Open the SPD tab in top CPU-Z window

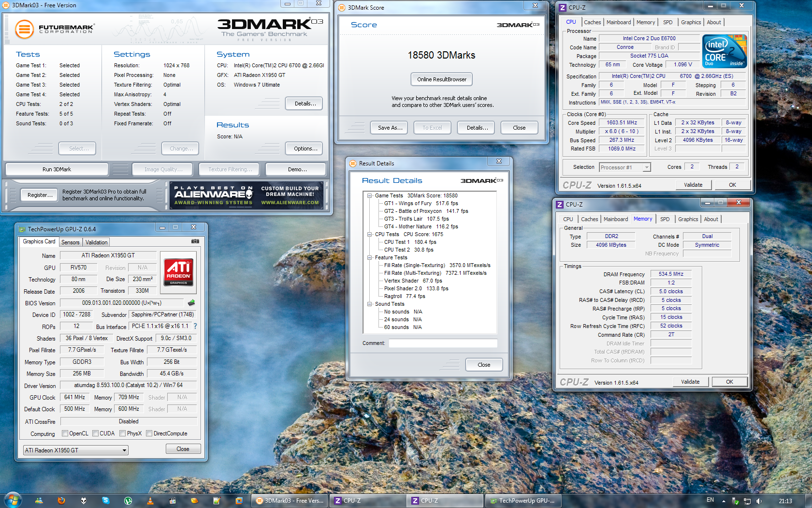(667, 22)
